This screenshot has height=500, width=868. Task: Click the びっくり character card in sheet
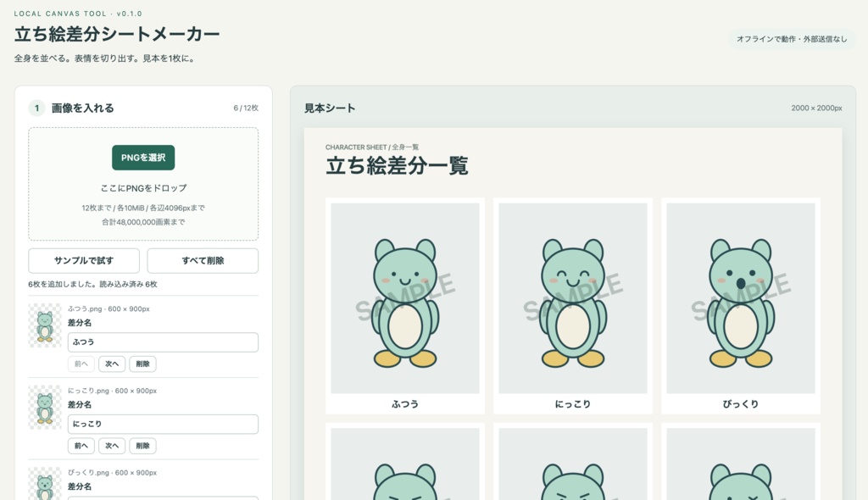tap(741, 306)
